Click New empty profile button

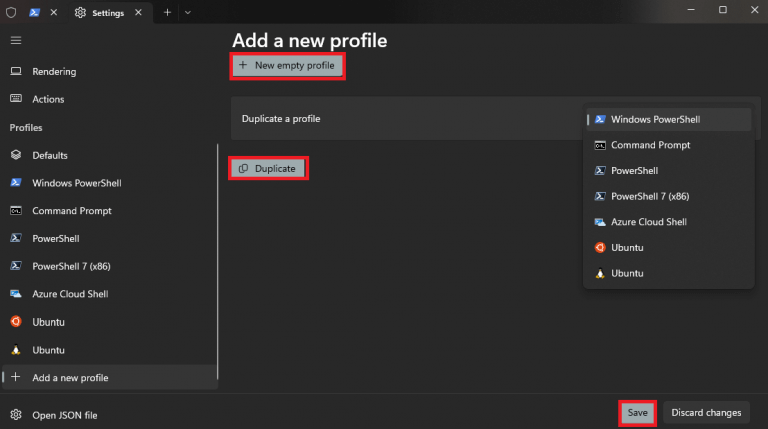pos(288,66)
